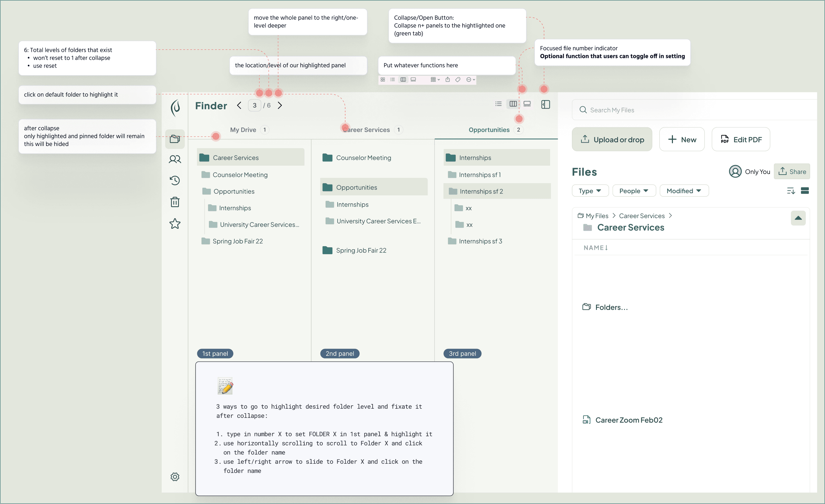
Task: Click the sort order icon in Files
Action: (x=791, y=191)
